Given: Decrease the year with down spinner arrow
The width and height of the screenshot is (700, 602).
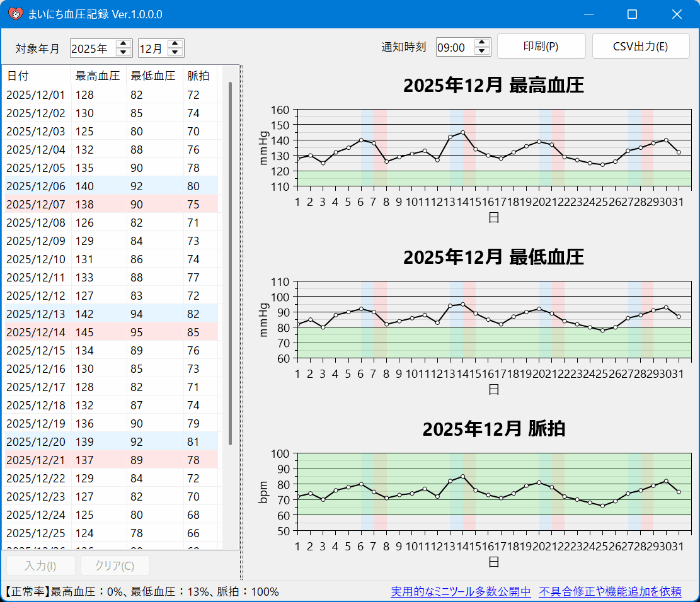Looking at the screenshot, I should point(124,52).
